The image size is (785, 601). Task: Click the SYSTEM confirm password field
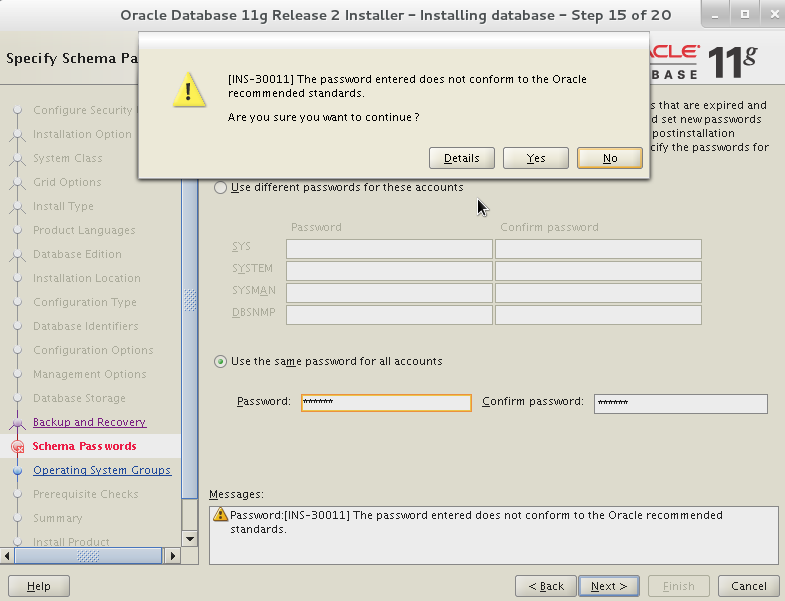(x=598, y=271)
